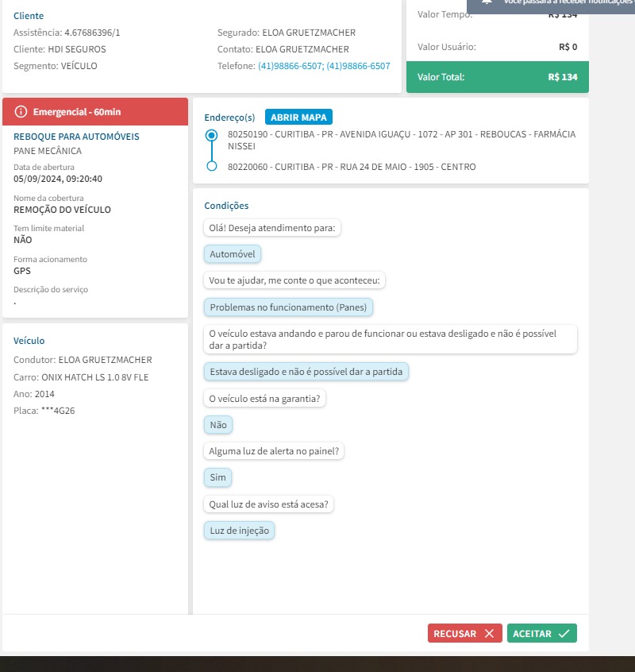This screenshot has height=672, width=635.
Task: Click 'Placa: ***4G26' text
Action: coord(44,411)
